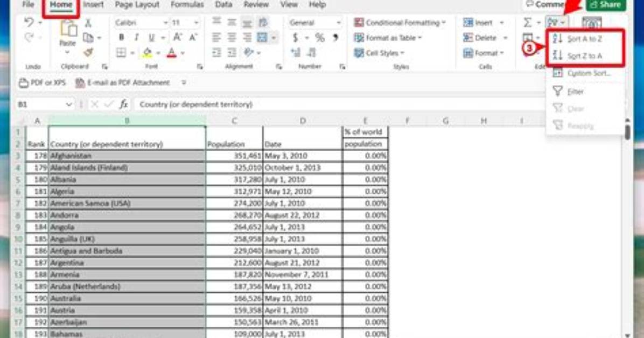Center text horizontally
This screenshot has height=338, width=644.
point(232,38)
